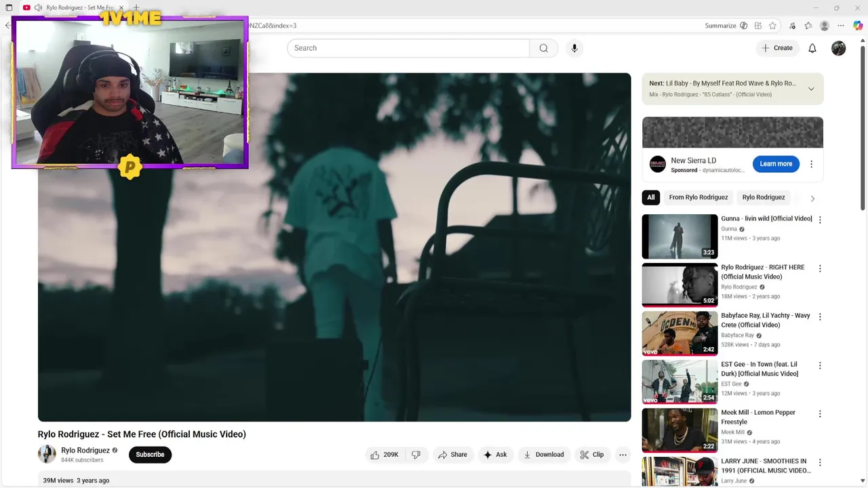Dislike the video with thumbs down
The image size is (868, 488).
(x=416, y=455)
